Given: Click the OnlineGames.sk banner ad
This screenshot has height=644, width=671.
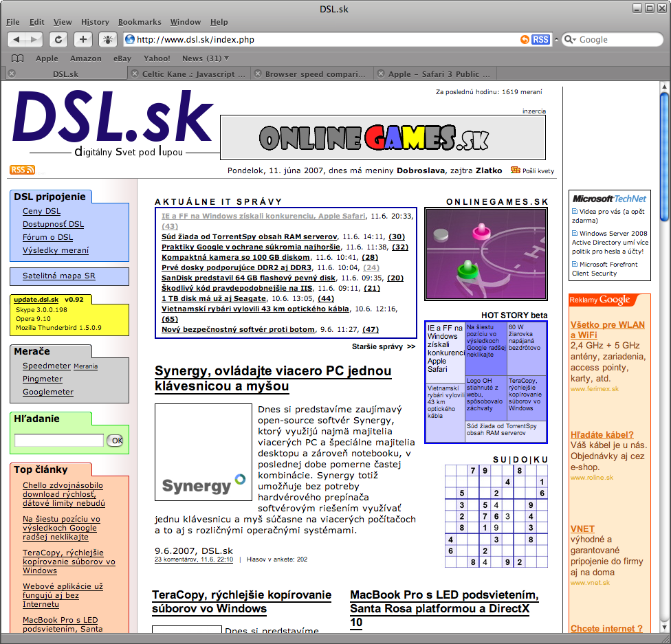Looking at the screenshot, I should (x=383, y=137).
